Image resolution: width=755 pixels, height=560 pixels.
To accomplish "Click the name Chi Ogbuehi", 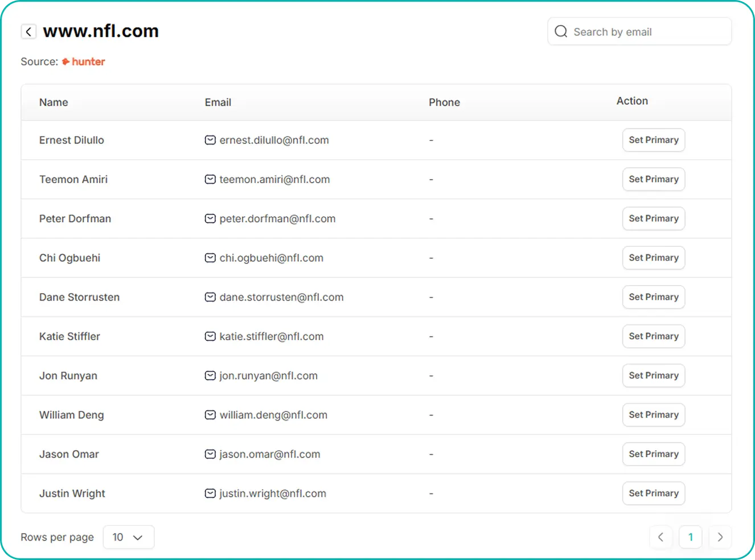I will (x=70, y=258).
